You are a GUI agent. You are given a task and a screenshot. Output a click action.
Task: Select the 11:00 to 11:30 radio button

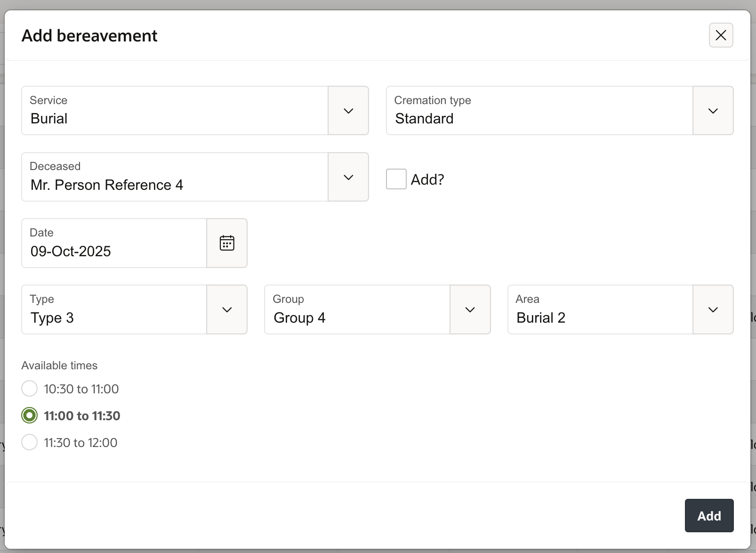[30, 415]
